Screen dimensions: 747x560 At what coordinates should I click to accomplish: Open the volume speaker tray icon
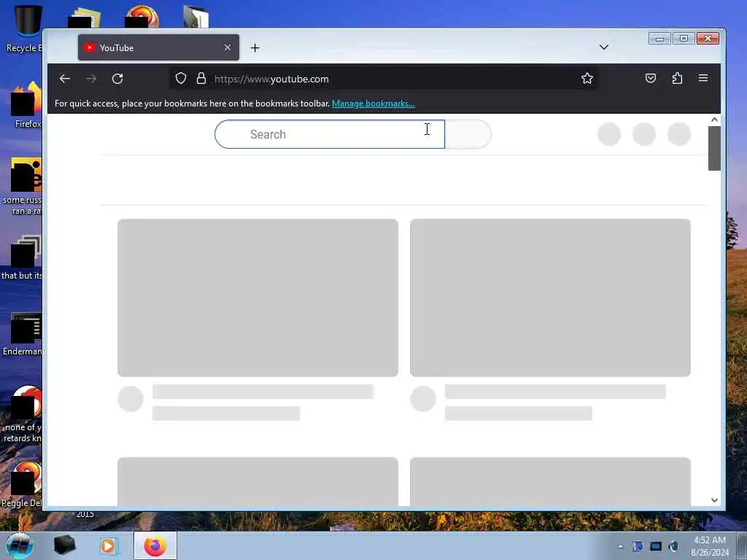pos(673,546)
